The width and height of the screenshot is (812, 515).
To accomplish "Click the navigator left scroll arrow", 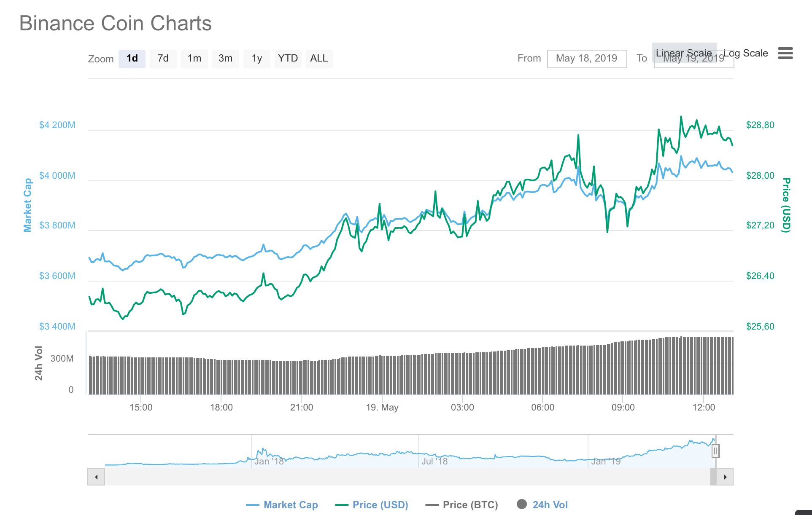I will [x=96, y=477].
